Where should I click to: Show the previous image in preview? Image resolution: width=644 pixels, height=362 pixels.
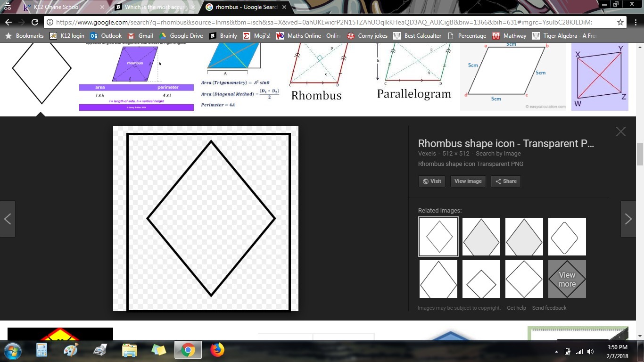(x=8, y=219)
